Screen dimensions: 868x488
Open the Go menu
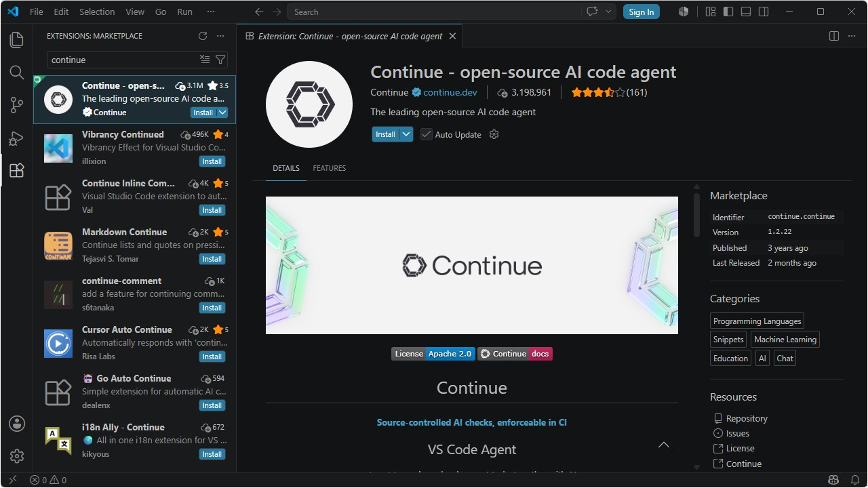(x=161, y=12)
